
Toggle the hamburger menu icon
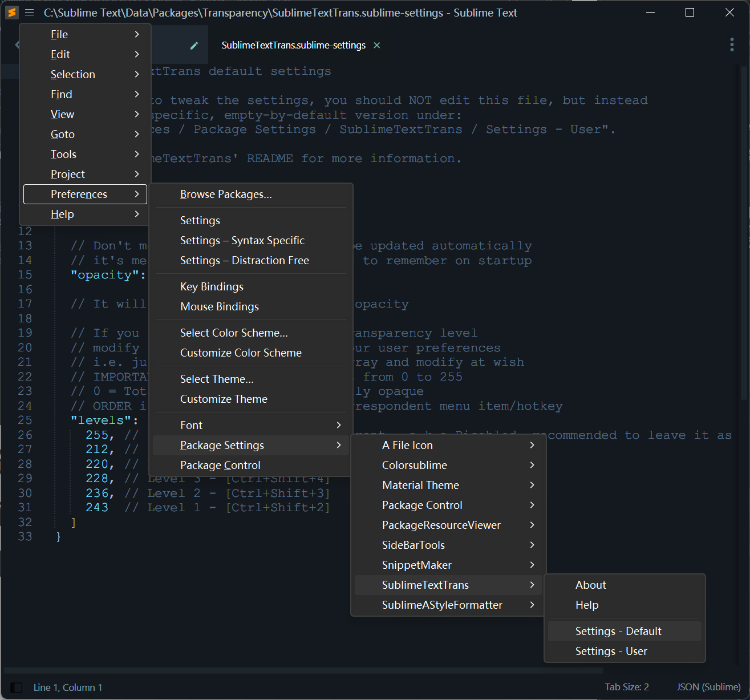click(x=30, y=13)
